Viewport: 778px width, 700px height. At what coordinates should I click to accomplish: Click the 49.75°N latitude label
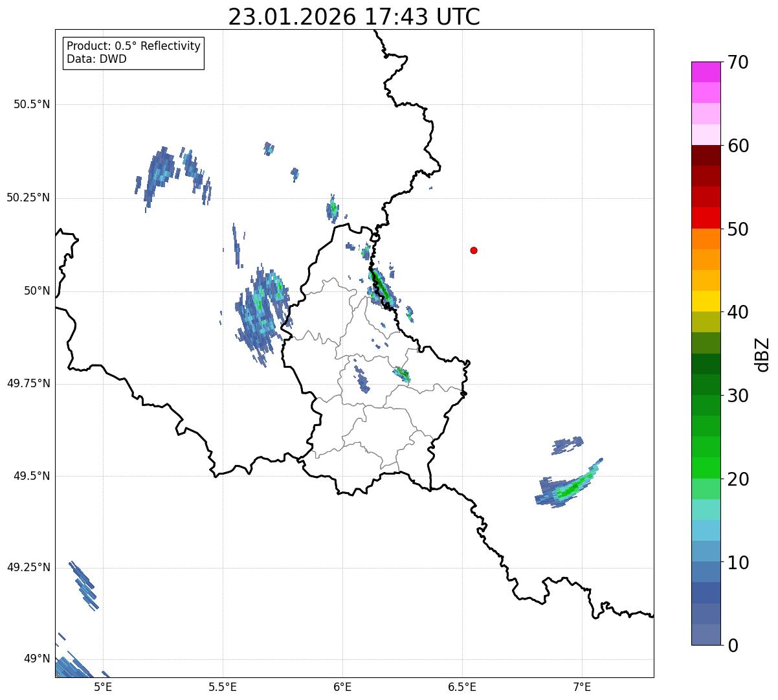tap(28, 383)
